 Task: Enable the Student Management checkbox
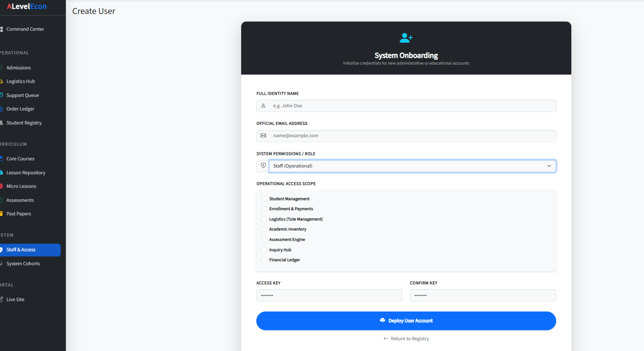pyautogui.click(x=264, y=199)
